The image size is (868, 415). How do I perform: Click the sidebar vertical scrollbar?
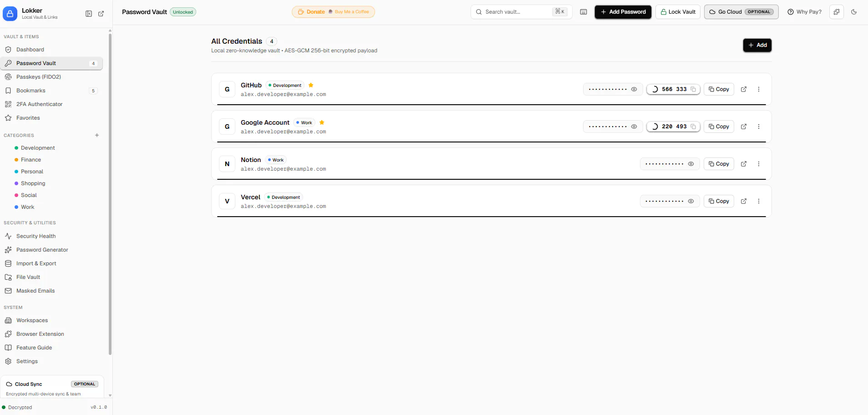click(110, 193)
